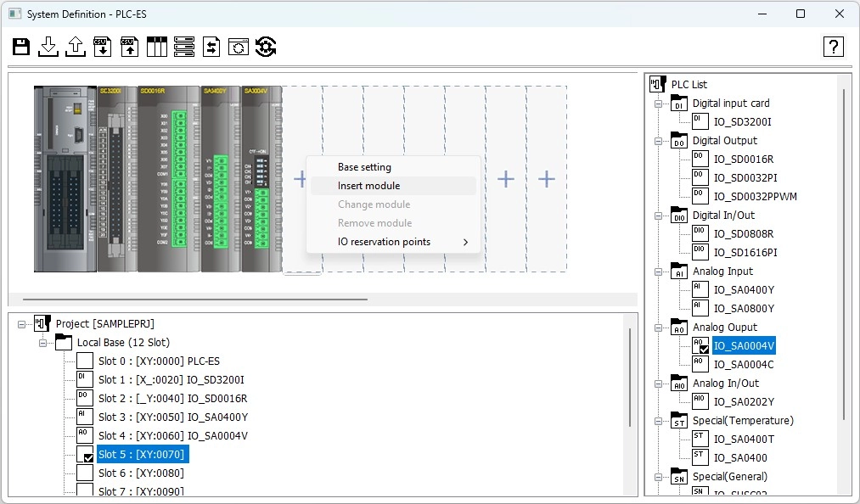Click the DI icon beside IO_SD3200I in PLC List

coord(700,121)
